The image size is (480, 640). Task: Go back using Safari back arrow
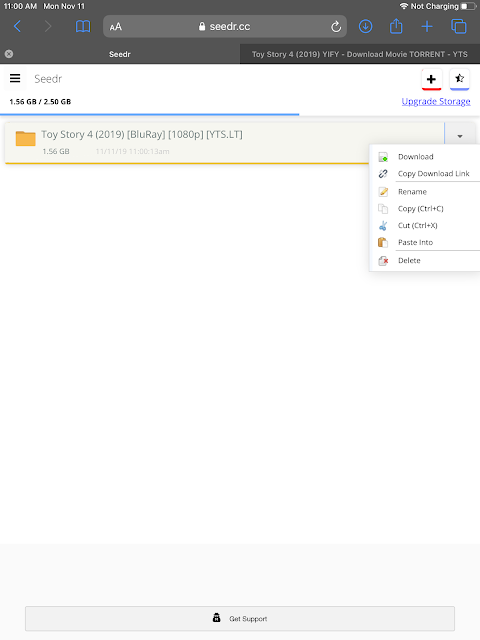17,27
